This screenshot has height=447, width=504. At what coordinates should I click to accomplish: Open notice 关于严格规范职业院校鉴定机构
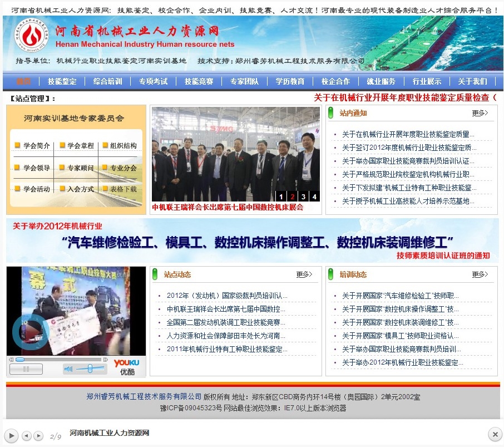408,175
